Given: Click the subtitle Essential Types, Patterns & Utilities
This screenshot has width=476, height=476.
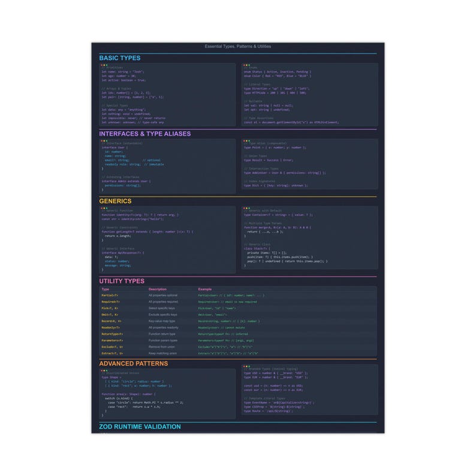Looking at the screenshot, I should [x=237, y=46].
